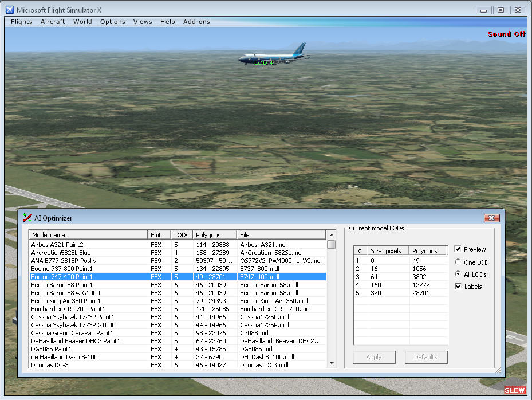Click the Flight Simulator X airplane title icon
Viewport: 532px width, 400px height.
[10, 10]
